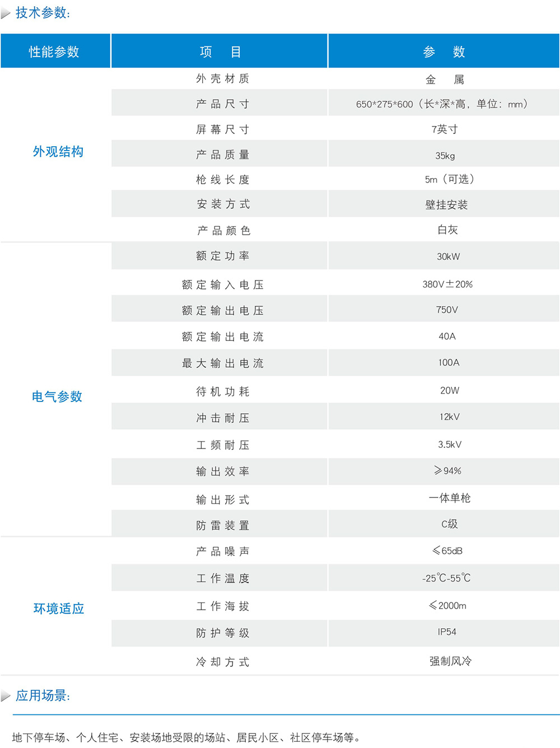Click the 环境适应 category label

click(59, 609)
